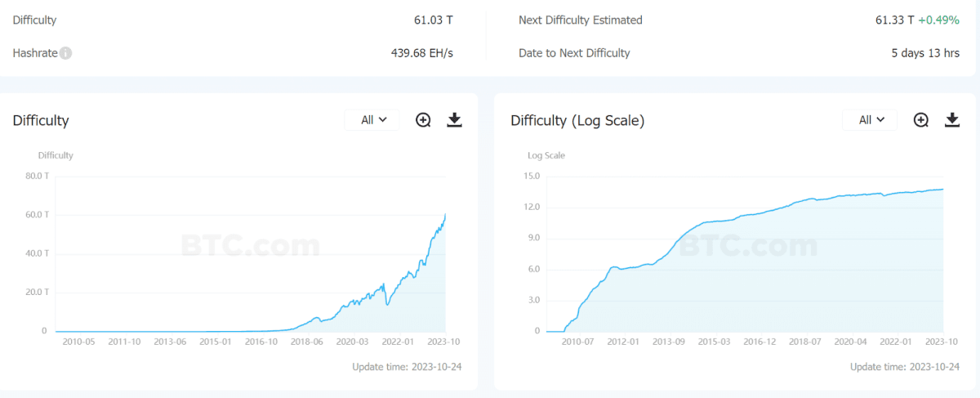Download the Difficulty chart data
Viewport: 980px width, 398px height.
pos(455,120)
